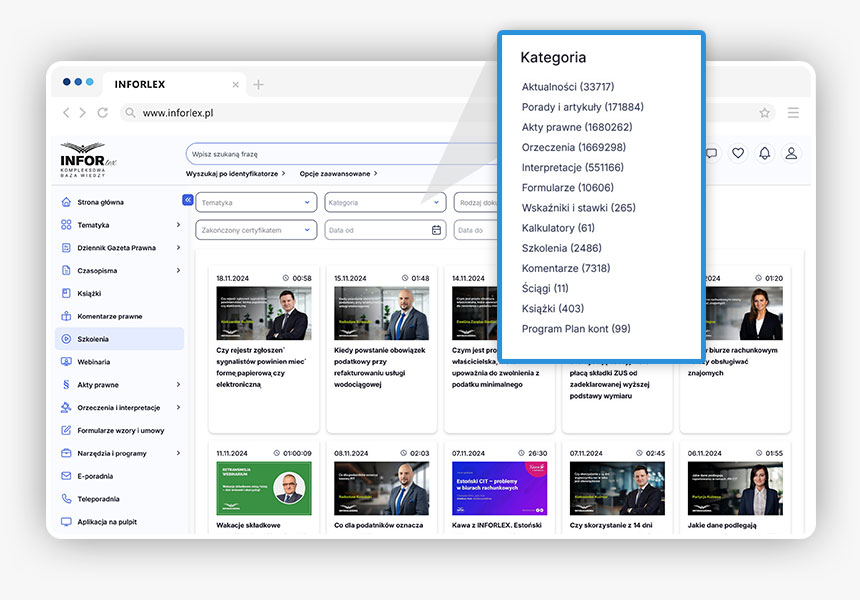Reload the page with browser refresh icon
Image resolution: width=860 pixels, height=600 pixels.
[102, 113]
